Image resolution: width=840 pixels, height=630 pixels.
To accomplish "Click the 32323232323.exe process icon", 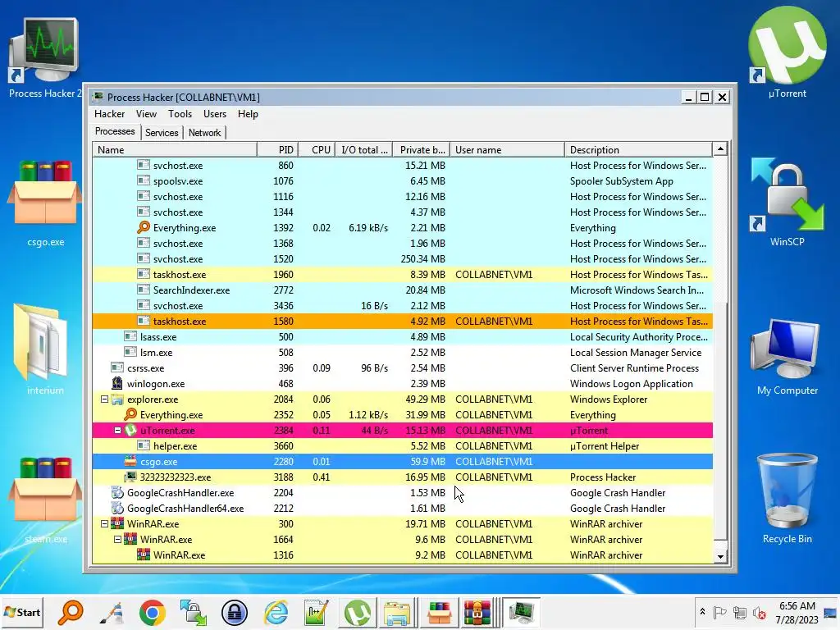I will 130,477.
